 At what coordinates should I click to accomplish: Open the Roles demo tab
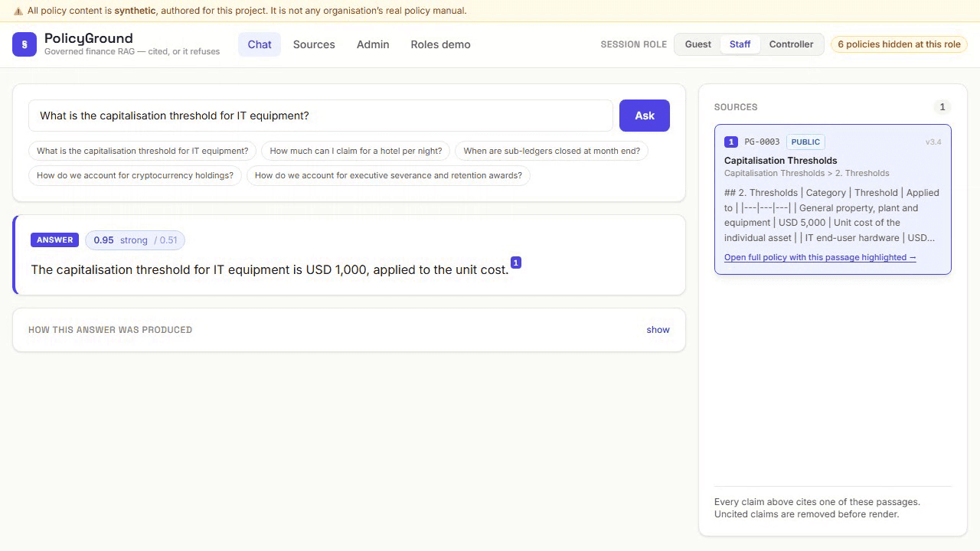(x=440, y=44)
